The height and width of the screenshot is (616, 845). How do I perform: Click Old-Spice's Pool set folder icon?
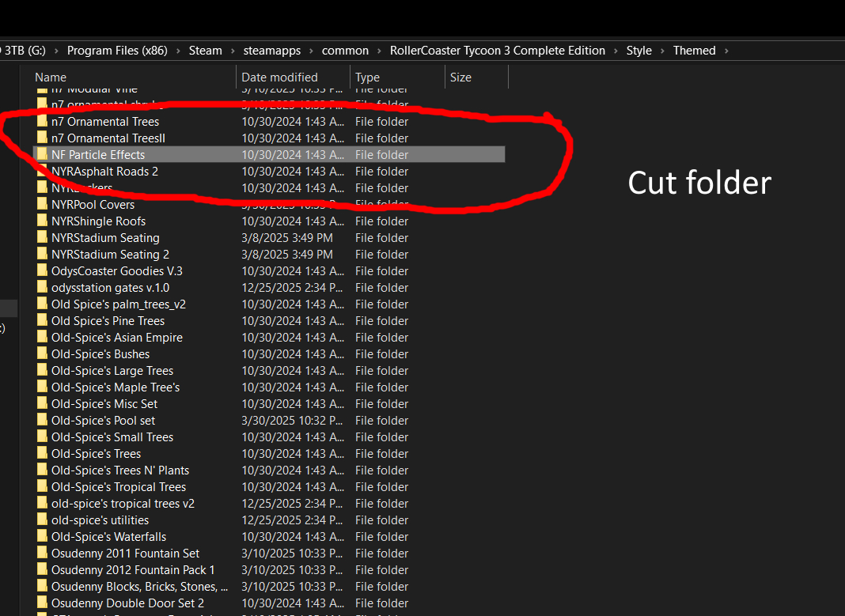(x=42, y=420)
